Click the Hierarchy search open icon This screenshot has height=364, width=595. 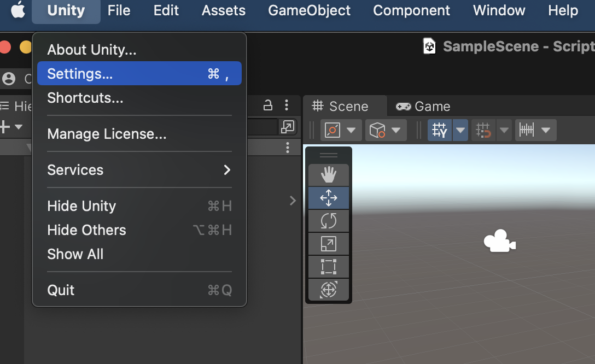(x=287, y=127)
